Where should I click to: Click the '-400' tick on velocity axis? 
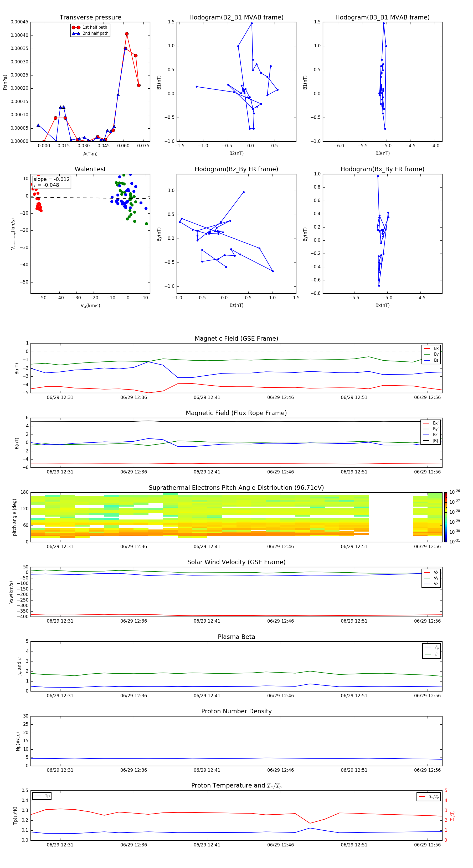tap(23, 617)
